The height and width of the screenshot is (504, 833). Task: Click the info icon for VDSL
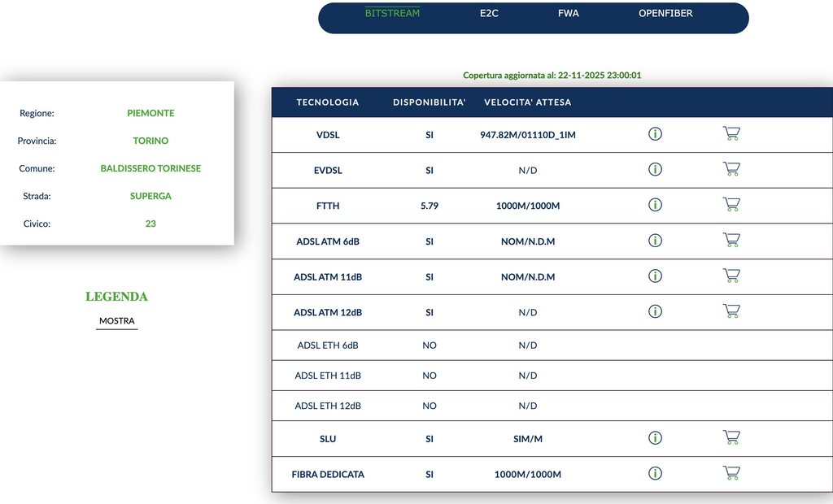tap(655, 134)
